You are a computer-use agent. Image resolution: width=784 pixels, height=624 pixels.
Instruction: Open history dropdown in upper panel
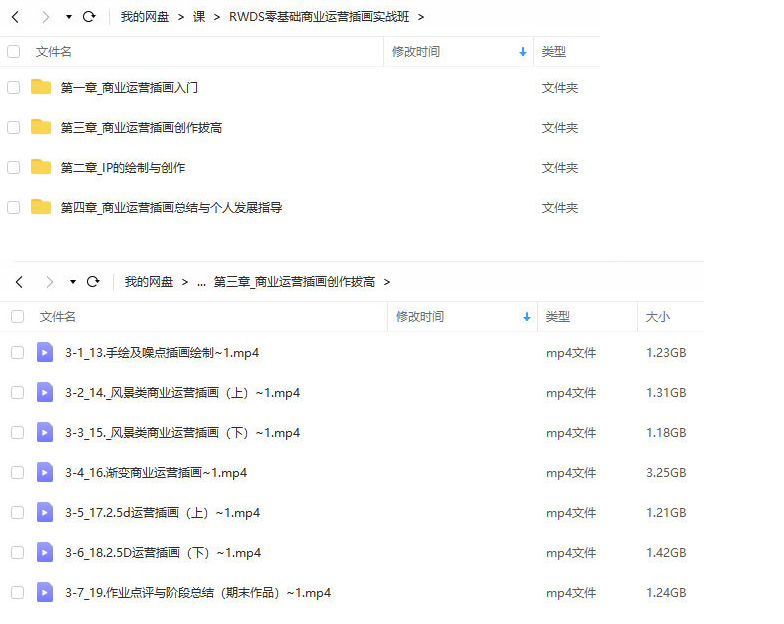point(69,17)
